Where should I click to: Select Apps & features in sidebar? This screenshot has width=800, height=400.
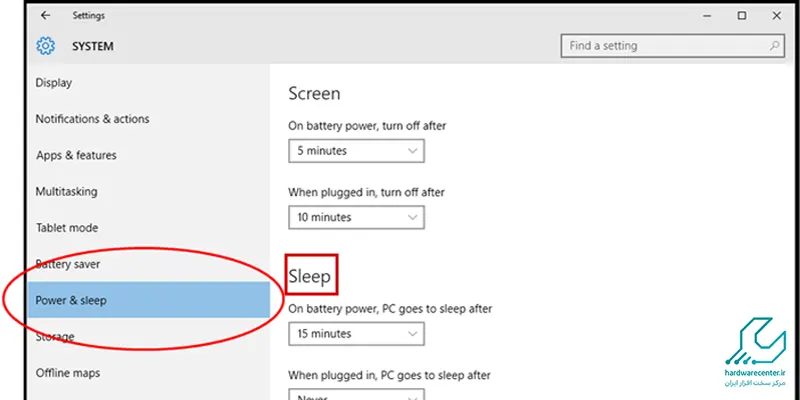[76, 155]
